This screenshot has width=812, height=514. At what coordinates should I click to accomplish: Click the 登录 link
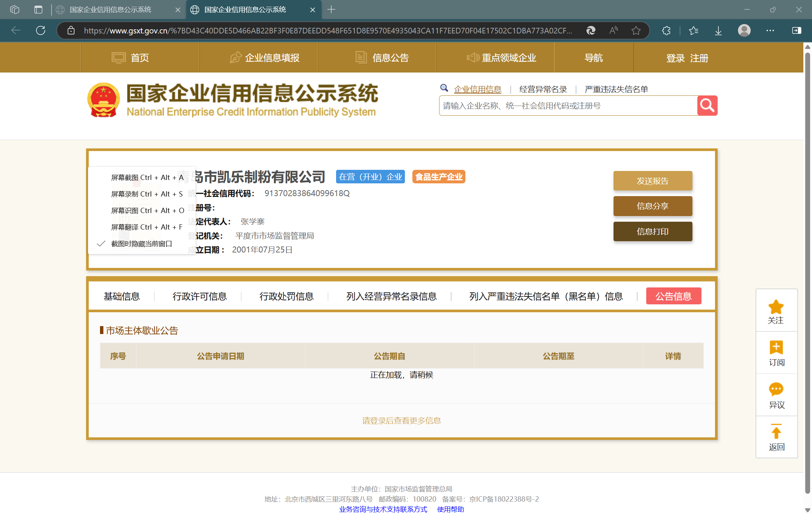pos(676,58)
